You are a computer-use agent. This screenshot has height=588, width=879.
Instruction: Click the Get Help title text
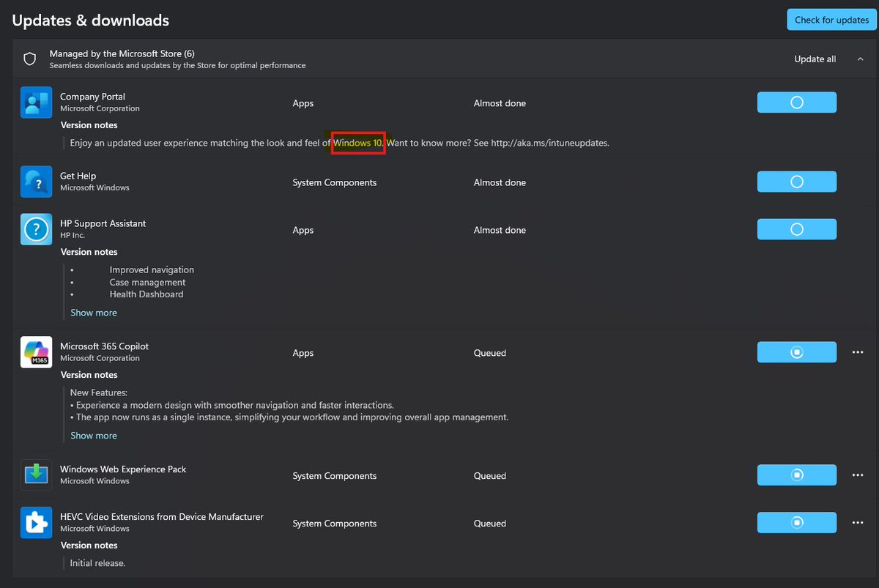[x=78, y=176]
